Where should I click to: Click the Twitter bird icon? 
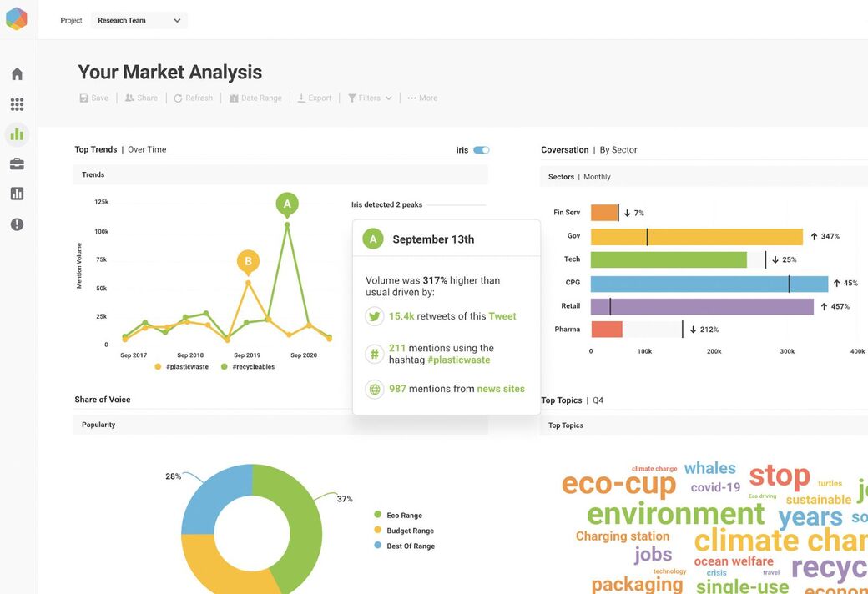pyautogui.click(x=375, y=317)
